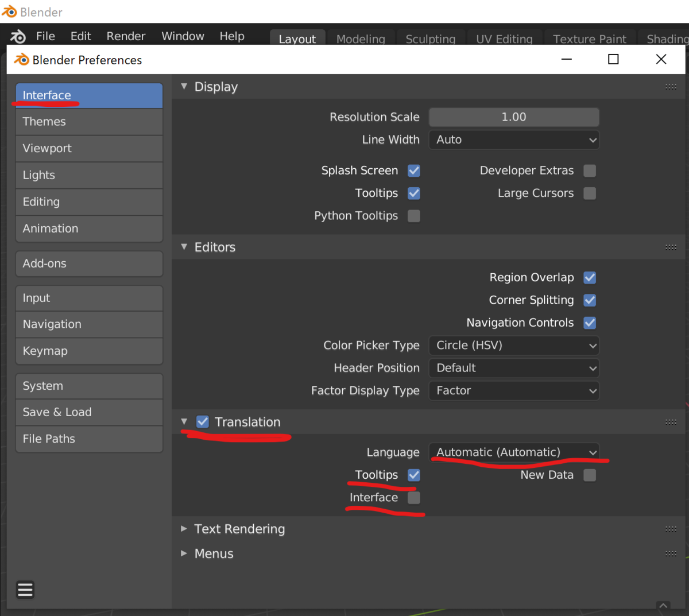
Task: Switch to the Modeling workspace tab
Action: coord(361,38)
